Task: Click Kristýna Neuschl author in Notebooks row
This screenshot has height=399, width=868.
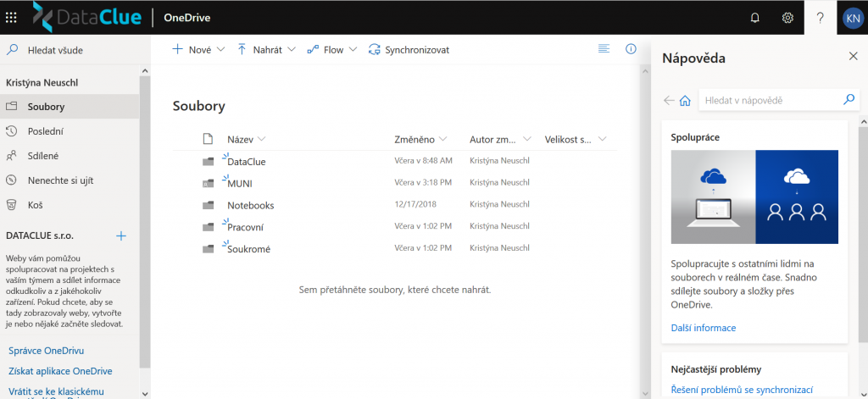Action: (498, 204)
